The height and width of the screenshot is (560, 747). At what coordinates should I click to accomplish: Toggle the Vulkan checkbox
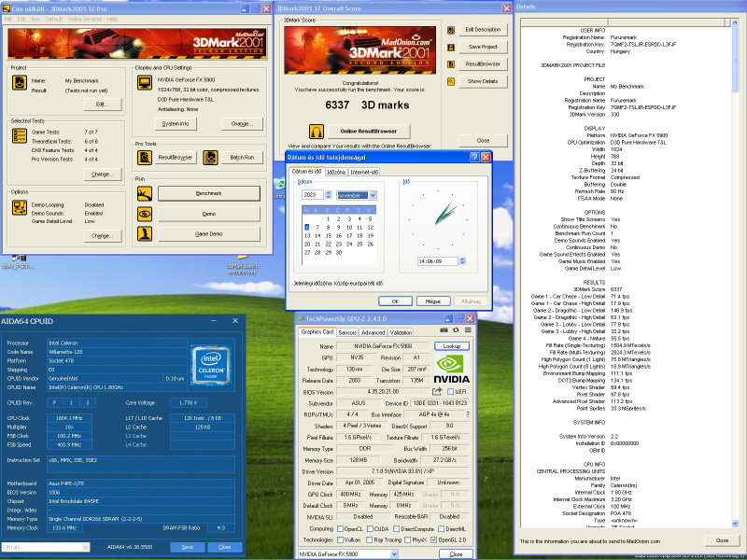340,540
